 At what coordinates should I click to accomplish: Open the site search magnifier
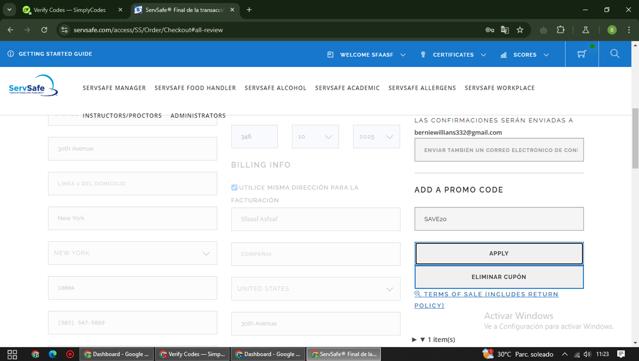click(x=615, y=53)
